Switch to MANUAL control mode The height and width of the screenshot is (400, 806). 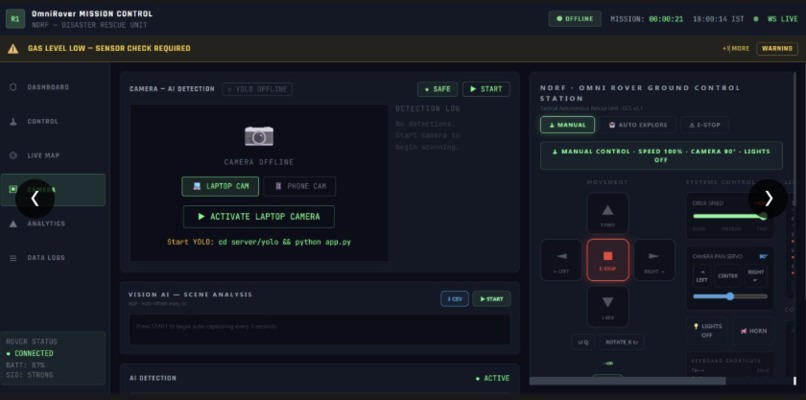pyautogui.click(x=567, y=125)
